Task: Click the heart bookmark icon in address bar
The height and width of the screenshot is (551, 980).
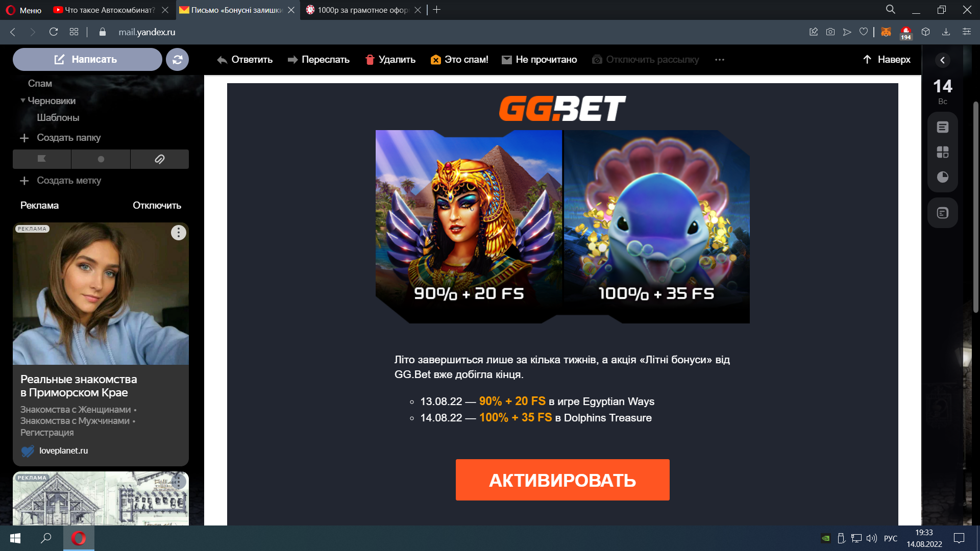Action: coord(864,32)
